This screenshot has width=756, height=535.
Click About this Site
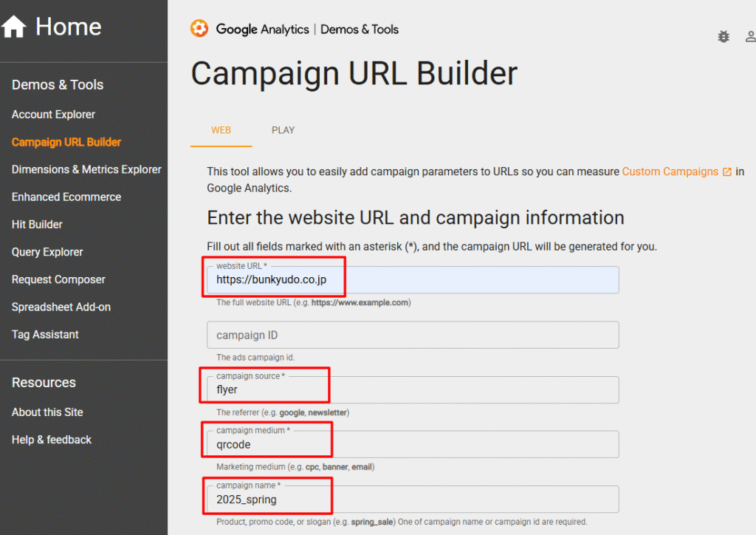pyautogui.click(x=47, y=412)
